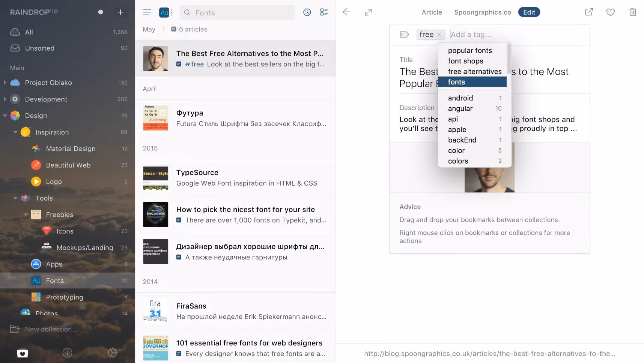644x363 pixels.
Task: Open the Logo collection play icon
Action: 36,181
